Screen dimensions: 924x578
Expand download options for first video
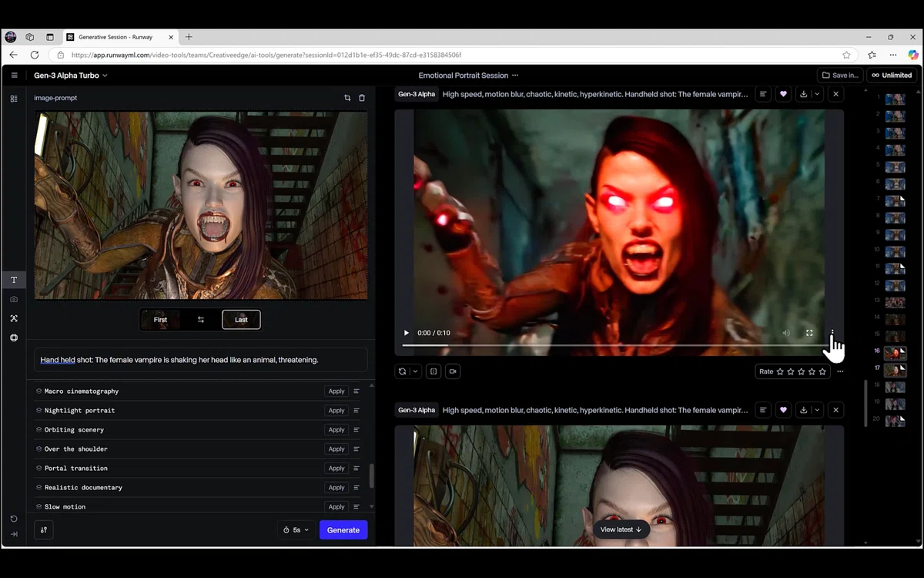(x=817, y=94)
